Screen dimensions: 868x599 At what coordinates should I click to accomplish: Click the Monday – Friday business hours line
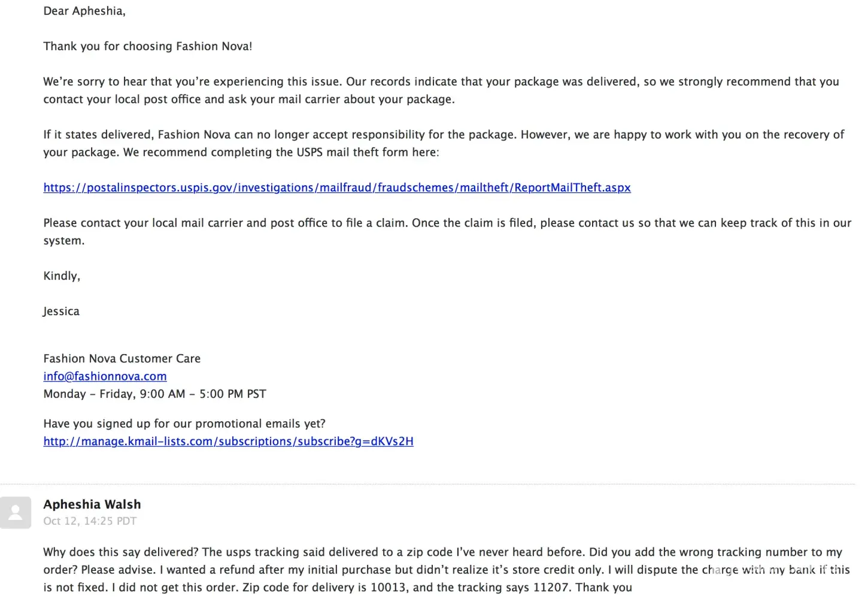[154, 394]
